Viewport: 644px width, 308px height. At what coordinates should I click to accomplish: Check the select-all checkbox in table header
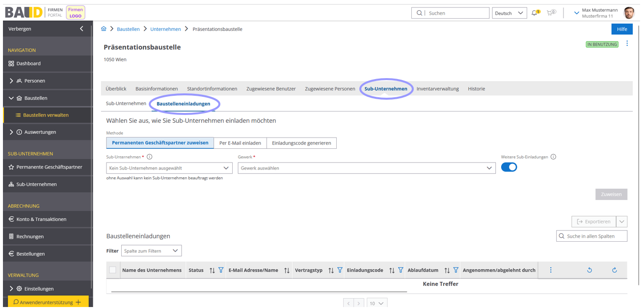(113, 270)
